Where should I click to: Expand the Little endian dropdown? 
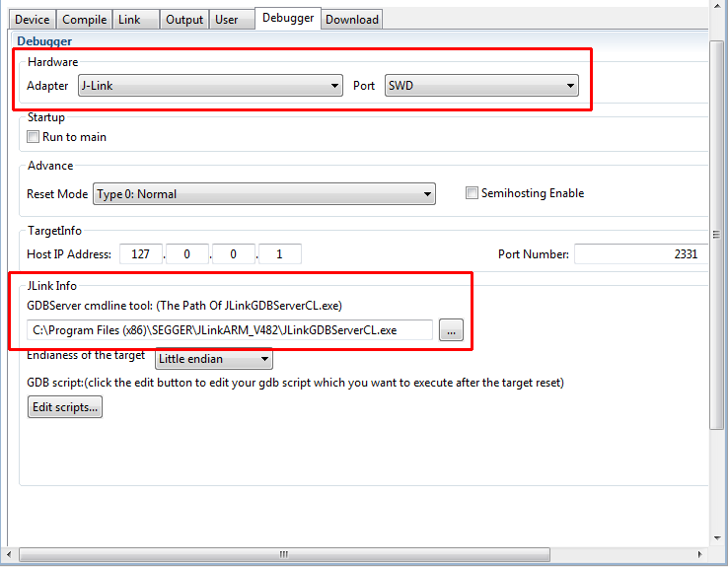[214, 359]
